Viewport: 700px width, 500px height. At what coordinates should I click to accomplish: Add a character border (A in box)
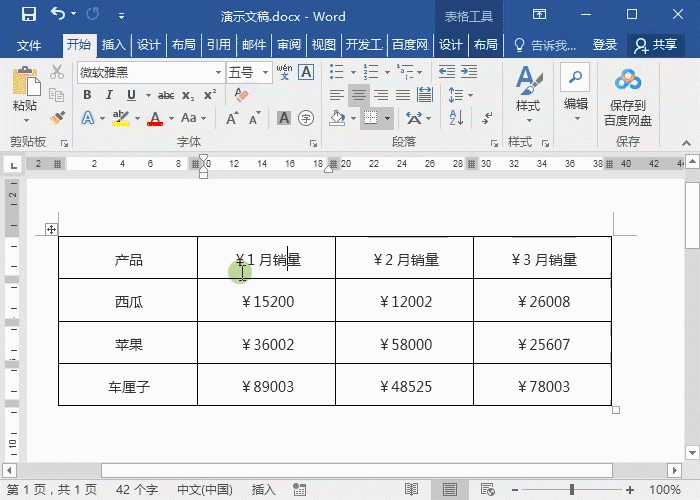(306, 72)
